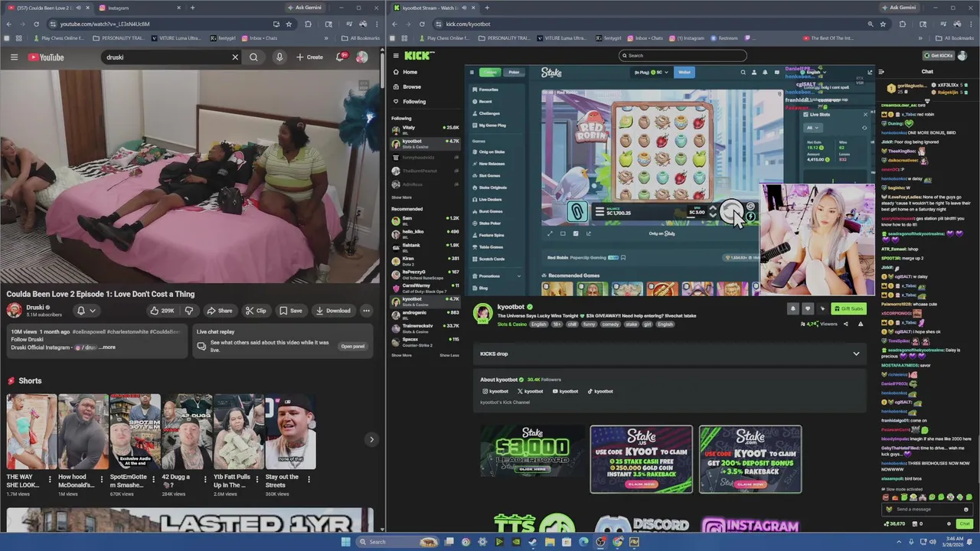Click the YouTube Create button
The image size is (980, 551).
pos(309,57)
